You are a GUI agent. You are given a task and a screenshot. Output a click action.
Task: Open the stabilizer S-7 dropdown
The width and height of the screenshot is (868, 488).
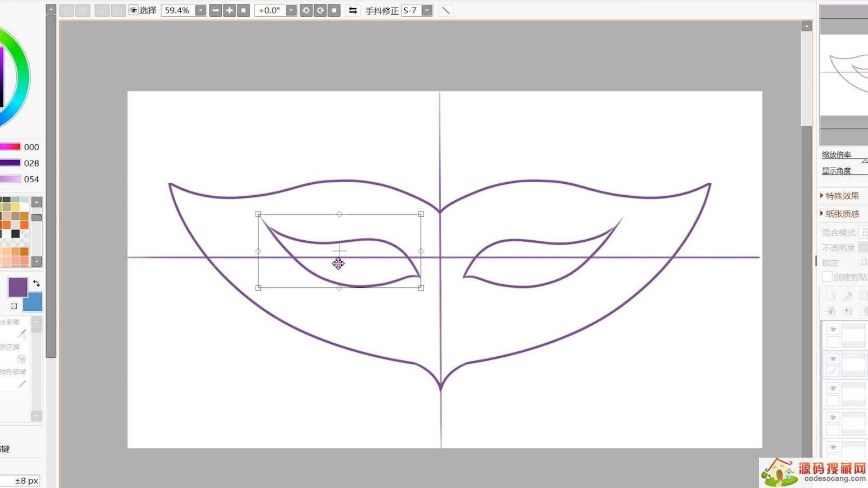tap(427, 10)
